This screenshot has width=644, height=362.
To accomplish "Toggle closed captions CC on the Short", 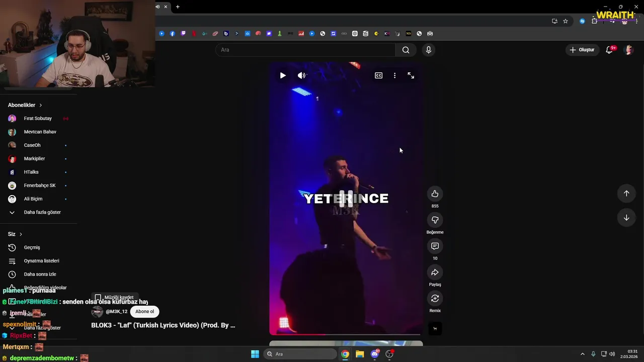I will pos(378,75).
